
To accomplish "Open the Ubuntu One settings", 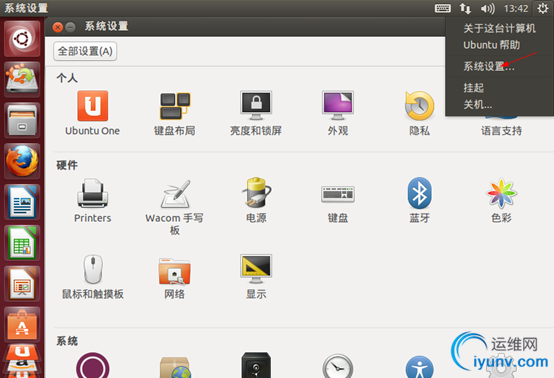I will click(x=93, y=113).
